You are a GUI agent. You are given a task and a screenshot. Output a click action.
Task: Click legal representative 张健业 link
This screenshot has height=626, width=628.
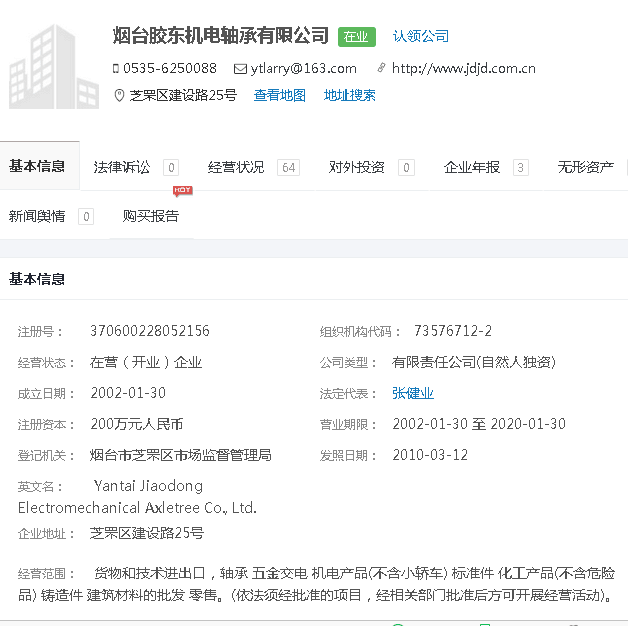[x=413, y=393]
